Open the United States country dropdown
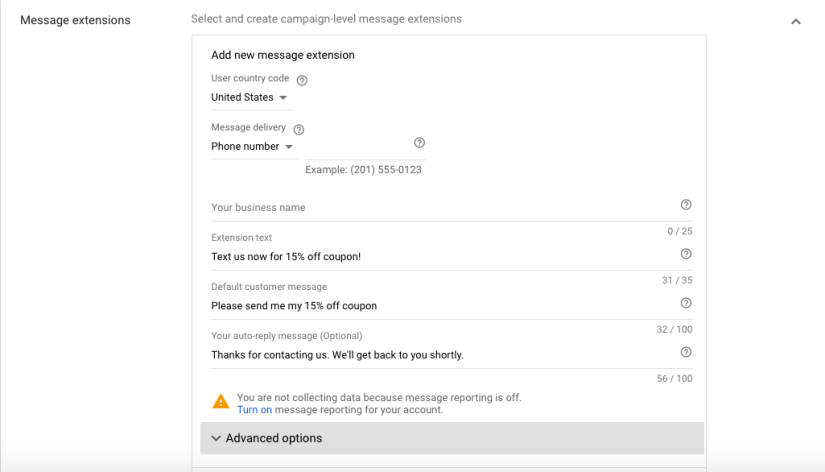The image size is (825, 472). tap(249, 98)
